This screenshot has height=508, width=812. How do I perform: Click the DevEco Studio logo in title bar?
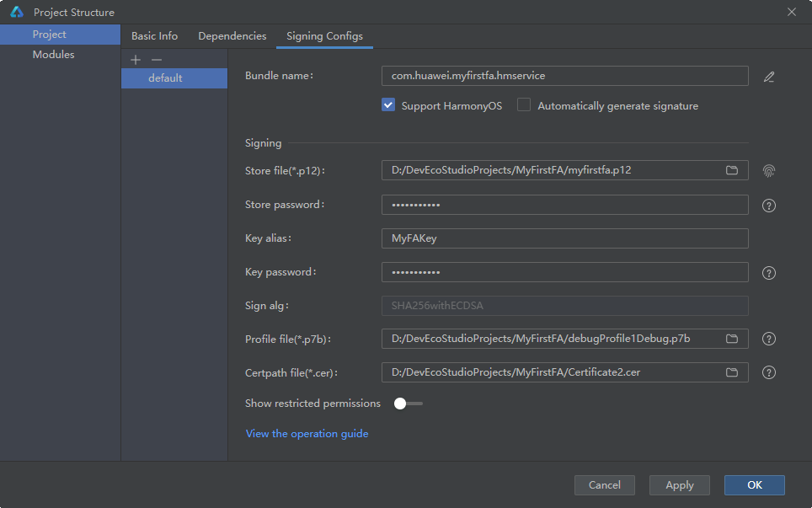point(17,12)
